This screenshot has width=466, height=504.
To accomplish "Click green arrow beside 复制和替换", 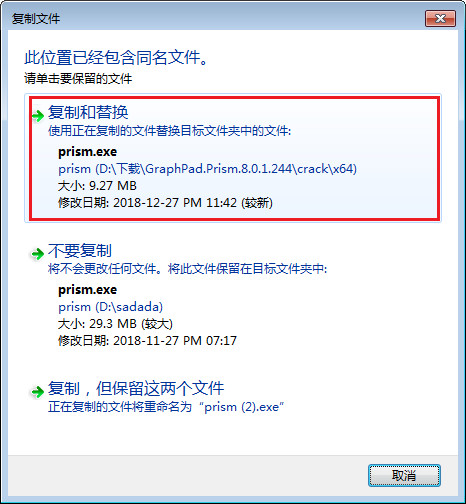I will (x=38, y=116).
